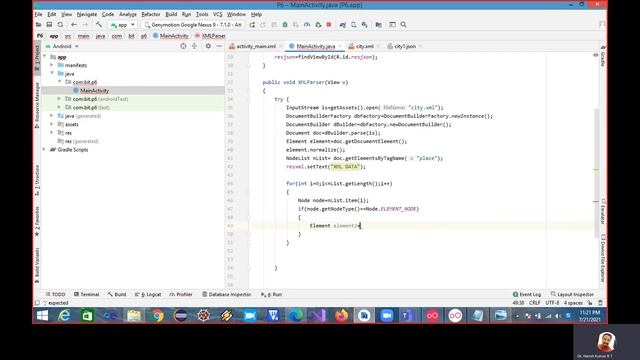Screen dimensions: 640x360
Task: Toggle the Resource Manager side tab
Action: pos(37,104)
